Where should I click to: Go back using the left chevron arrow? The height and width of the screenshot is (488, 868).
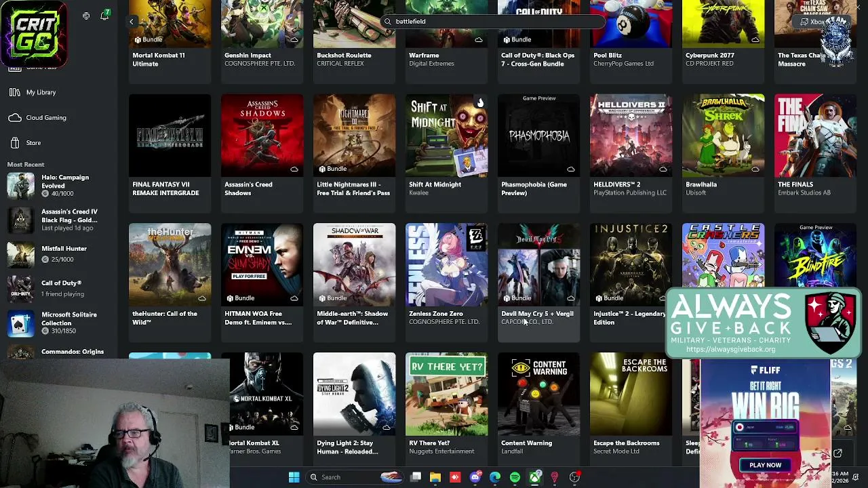132,22
